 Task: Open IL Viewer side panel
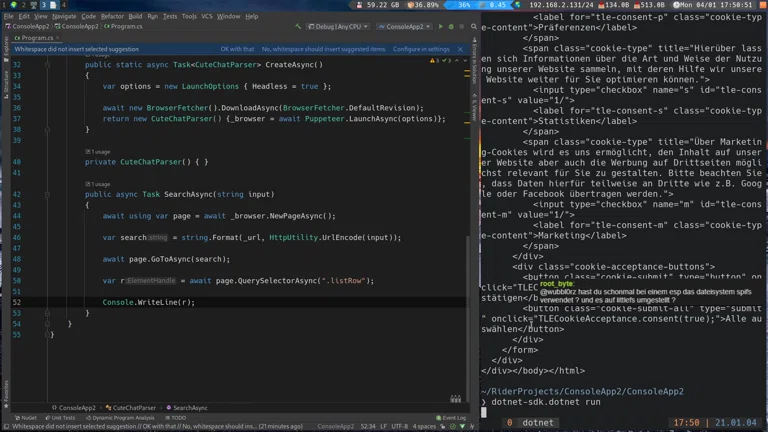[474, 107]
